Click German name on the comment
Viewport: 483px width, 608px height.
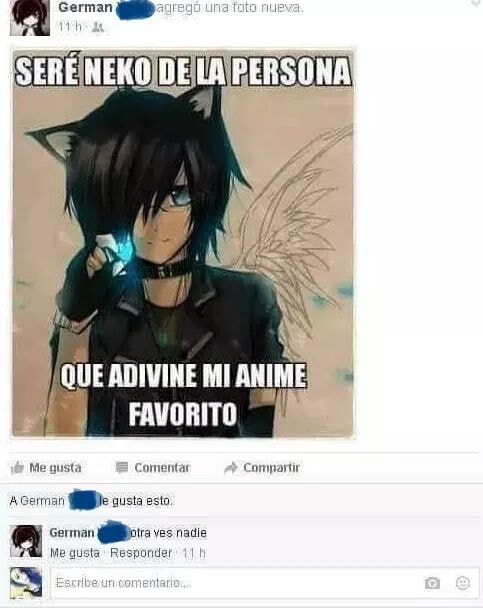tap(72, 533)
